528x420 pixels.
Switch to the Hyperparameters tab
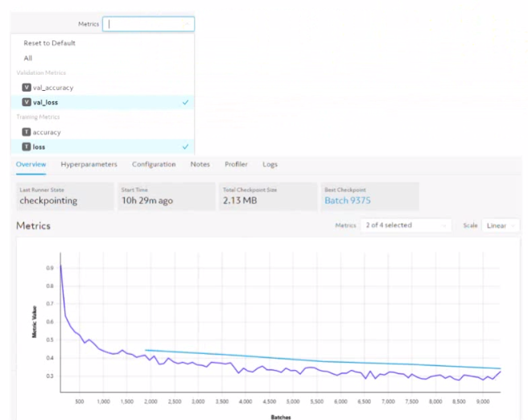pos(89,164)
